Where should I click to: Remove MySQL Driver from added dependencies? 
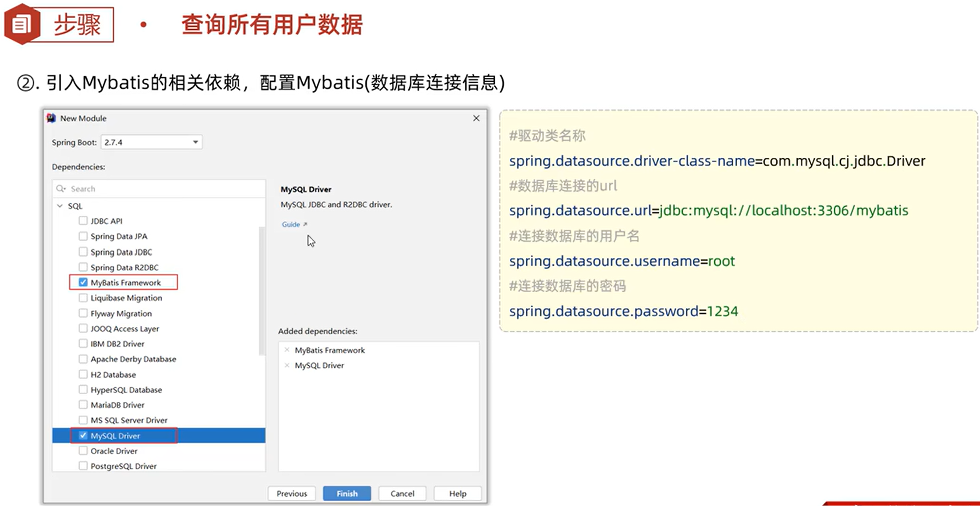pyautogui.click(x=288, y=365)
